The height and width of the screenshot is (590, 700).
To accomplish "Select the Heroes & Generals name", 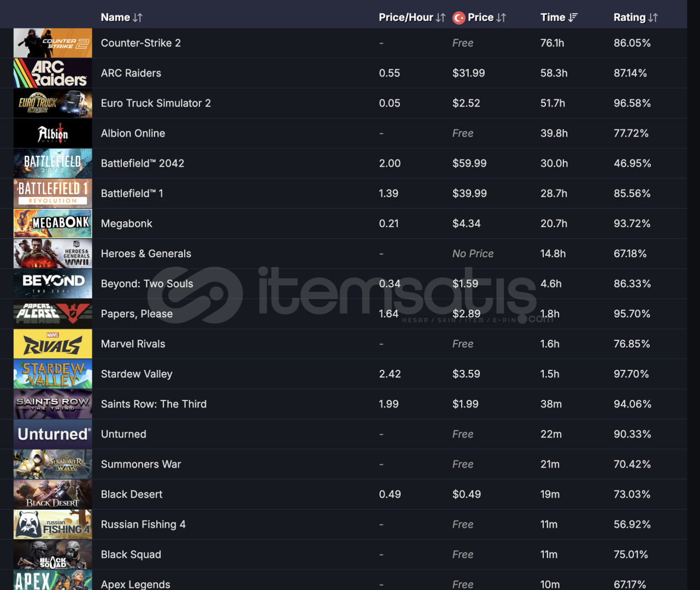I will coord(146,253).
